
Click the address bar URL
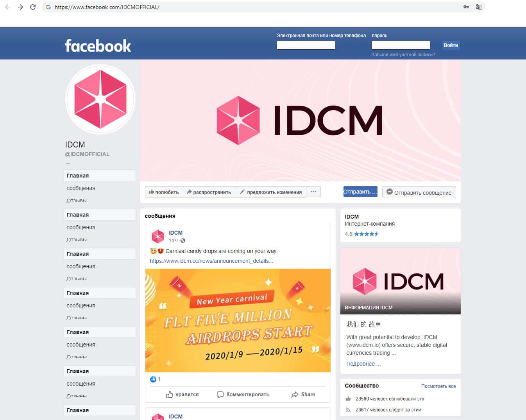pos(107,7)
